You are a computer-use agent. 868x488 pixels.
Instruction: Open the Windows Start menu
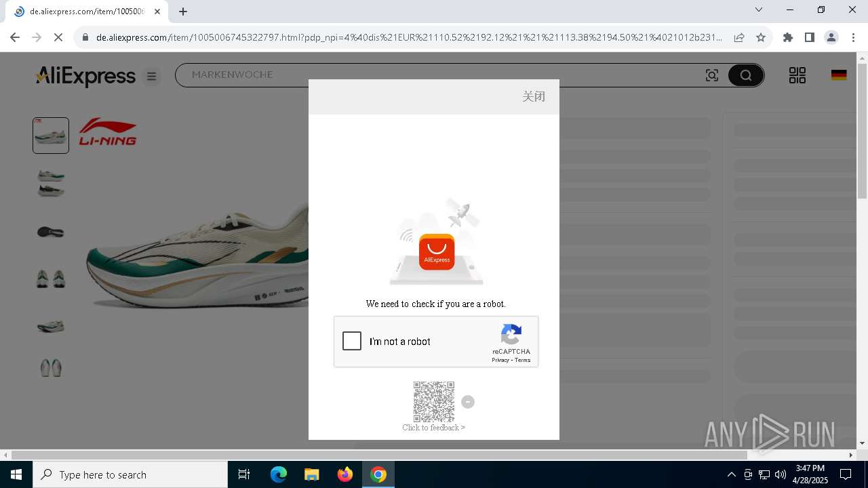(16, 474)
